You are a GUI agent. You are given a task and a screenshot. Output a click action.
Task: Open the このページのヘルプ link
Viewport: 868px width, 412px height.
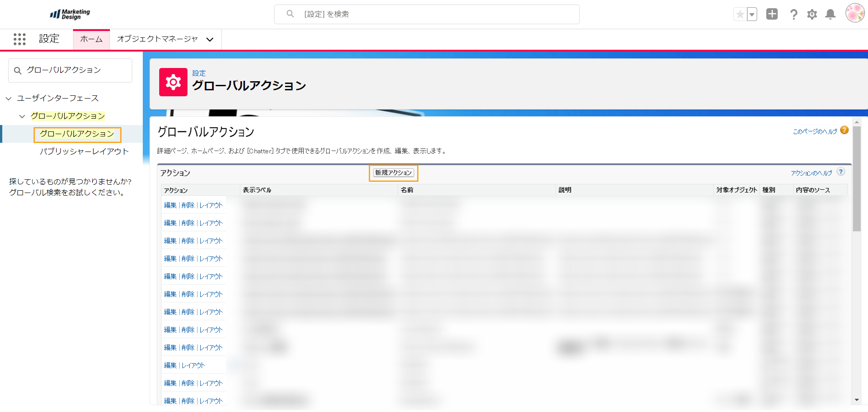[x=815, y=131]
